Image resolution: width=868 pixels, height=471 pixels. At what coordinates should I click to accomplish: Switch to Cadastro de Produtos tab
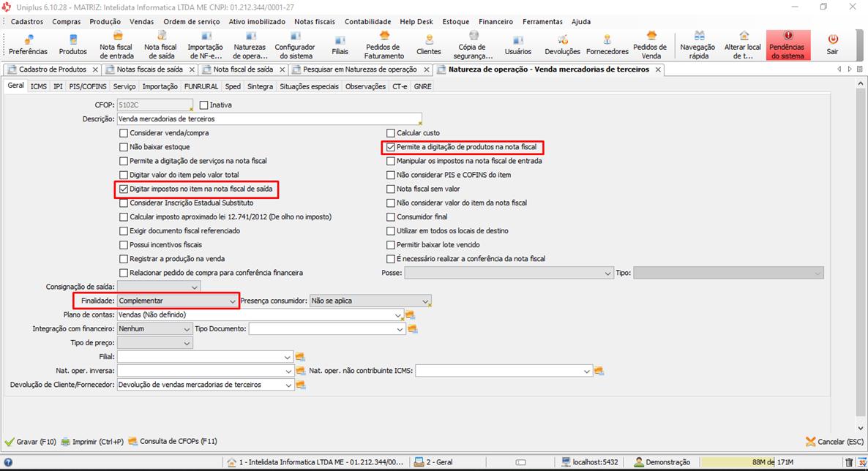point(53,69)
